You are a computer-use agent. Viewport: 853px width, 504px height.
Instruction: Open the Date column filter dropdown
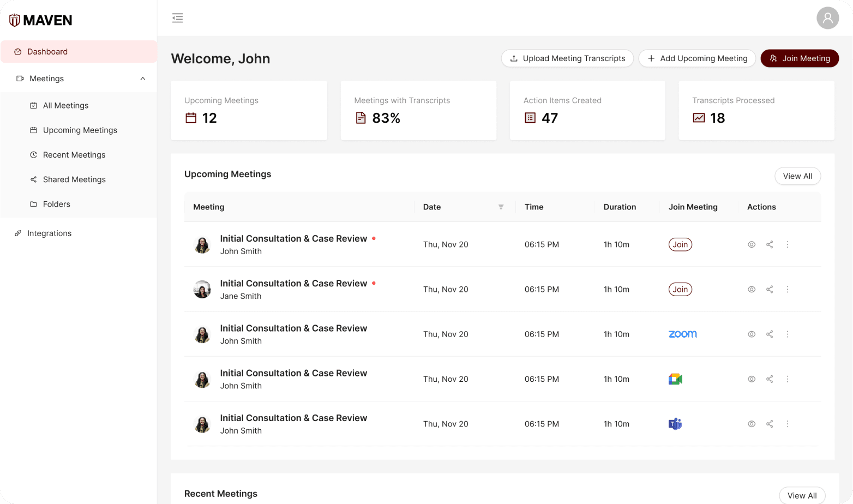coord(501,207)
